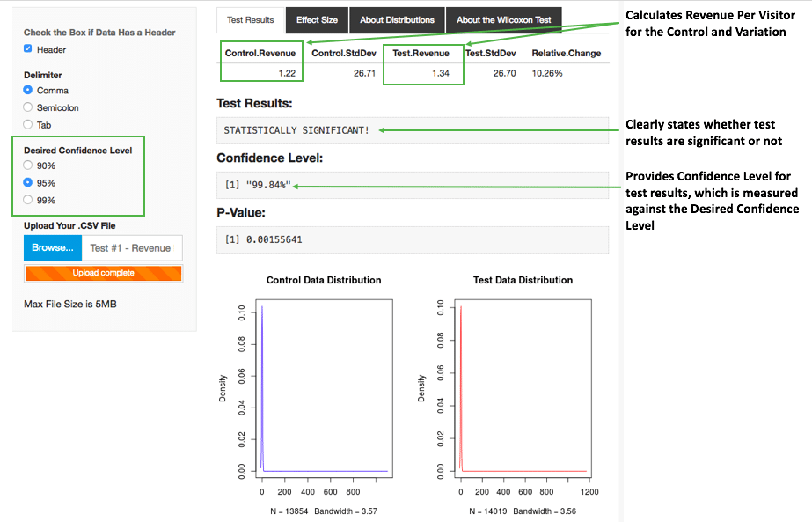This screenshot has width=812, height=522.
Task: Open the Effect Size tab
Action: pos(317,19)
